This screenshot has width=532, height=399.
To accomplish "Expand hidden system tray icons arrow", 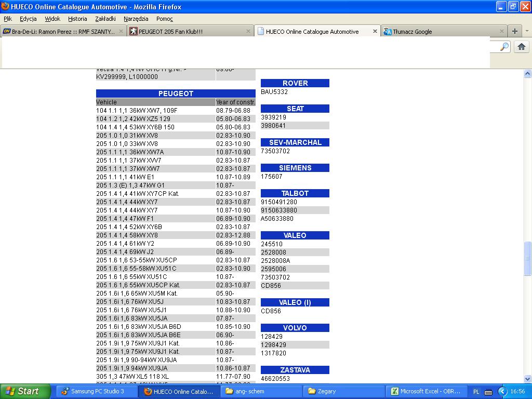I will 502,391.
